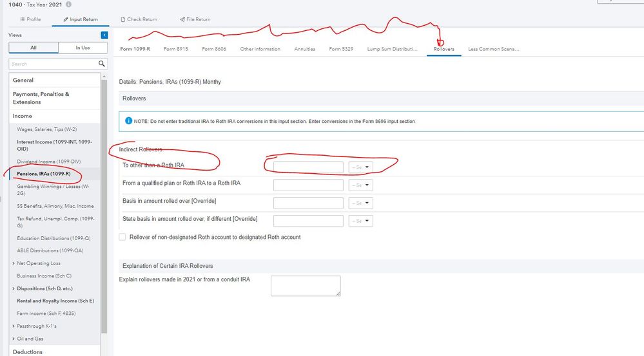
Task: Check Rollover of non-designated Roth account box
Action: (x=122, y=237)
